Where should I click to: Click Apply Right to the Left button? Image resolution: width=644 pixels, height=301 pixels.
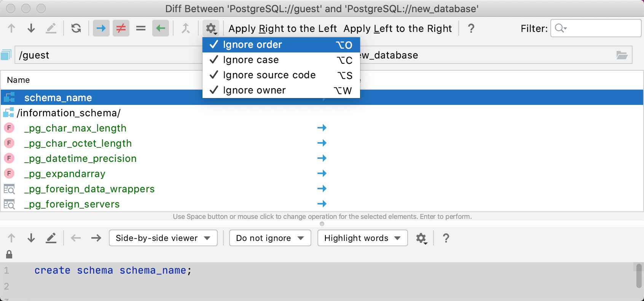pos(282,28)
